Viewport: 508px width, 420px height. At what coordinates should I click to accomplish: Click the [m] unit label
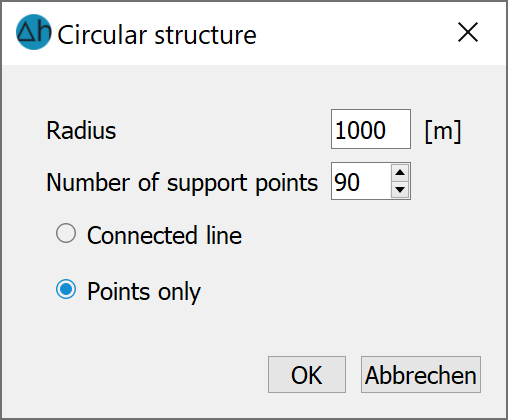click(443, 131)
